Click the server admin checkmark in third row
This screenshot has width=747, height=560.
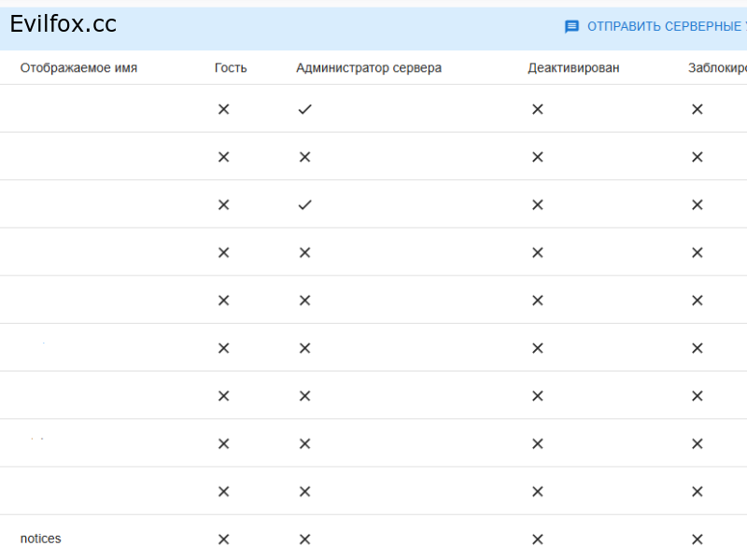tap(304, 205)
